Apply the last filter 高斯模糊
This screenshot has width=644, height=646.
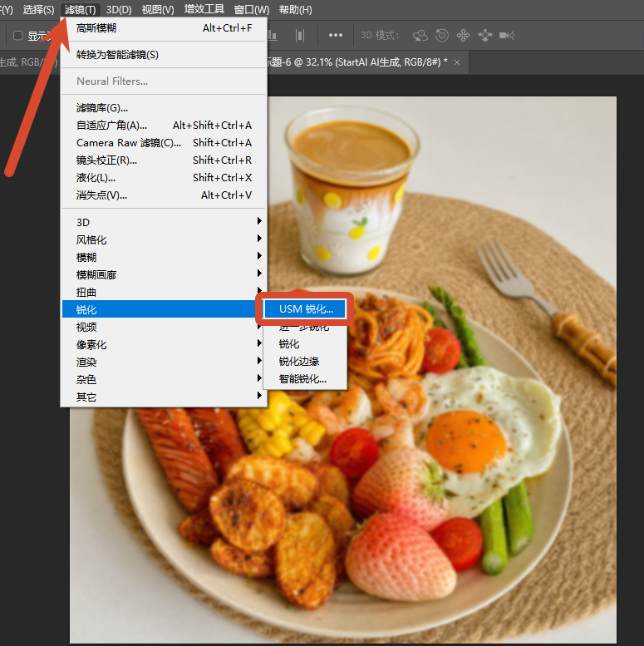[x=164, y=28]
